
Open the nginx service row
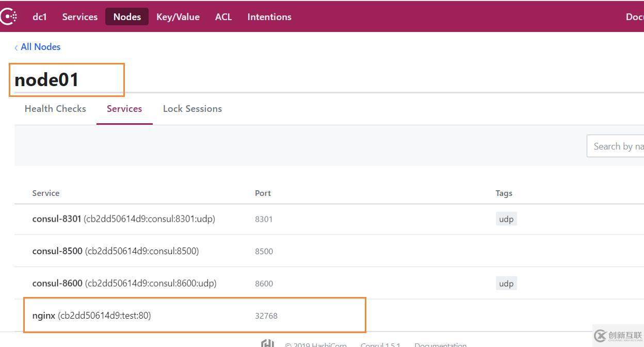(329, 315)
